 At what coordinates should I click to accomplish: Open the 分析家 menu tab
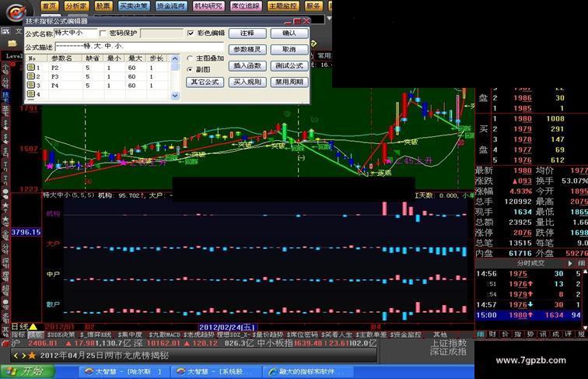75,6
